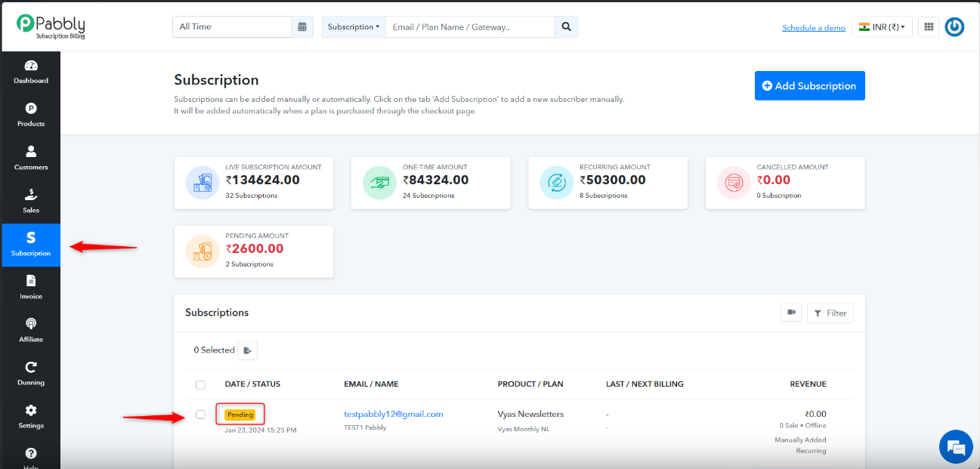Click the blue power profile icon
The height and width of the screenshot is (469, 980).
[954, 27]
